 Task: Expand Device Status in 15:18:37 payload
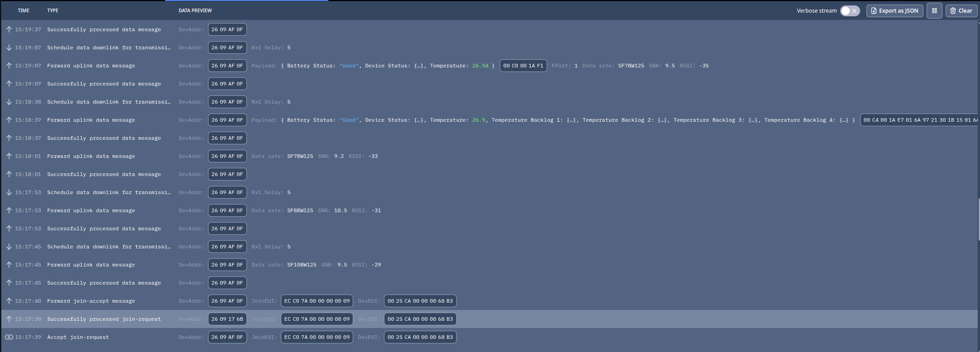(419, 120)
